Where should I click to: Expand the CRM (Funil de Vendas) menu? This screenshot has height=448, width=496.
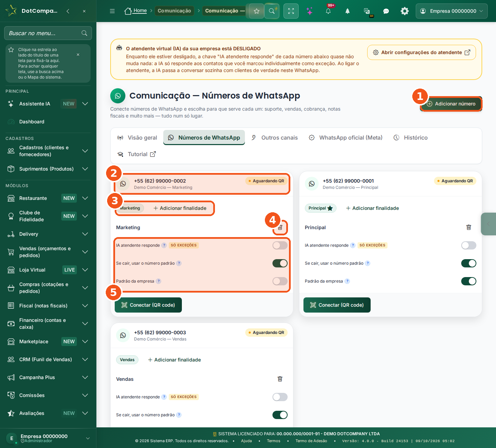[x=48, y=359]
